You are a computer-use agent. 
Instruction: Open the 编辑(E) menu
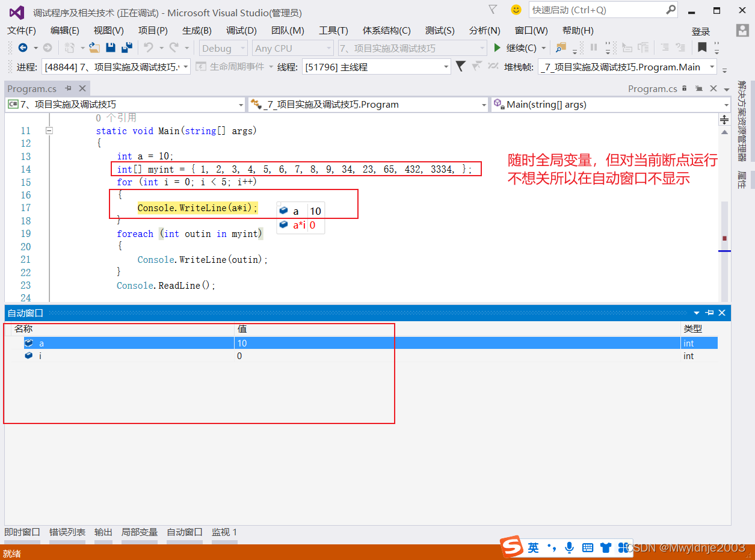[65, 30]
